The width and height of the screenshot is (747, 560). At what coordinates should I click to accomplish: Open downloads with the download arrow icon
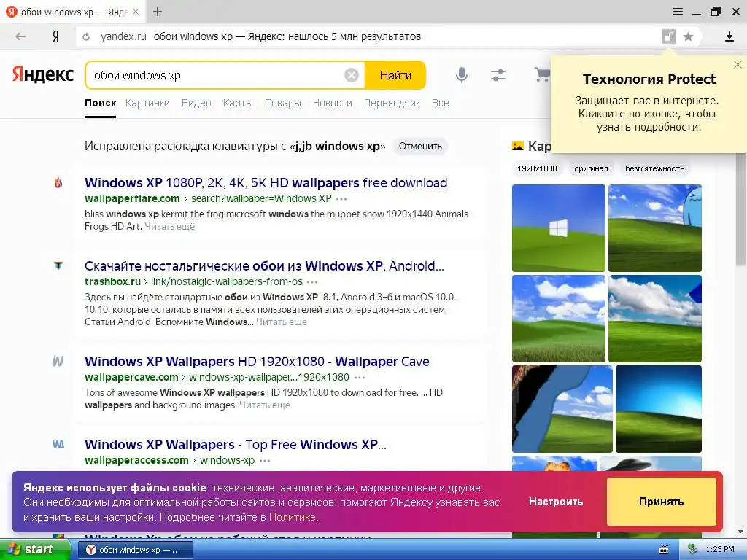[x=729, y=36]
